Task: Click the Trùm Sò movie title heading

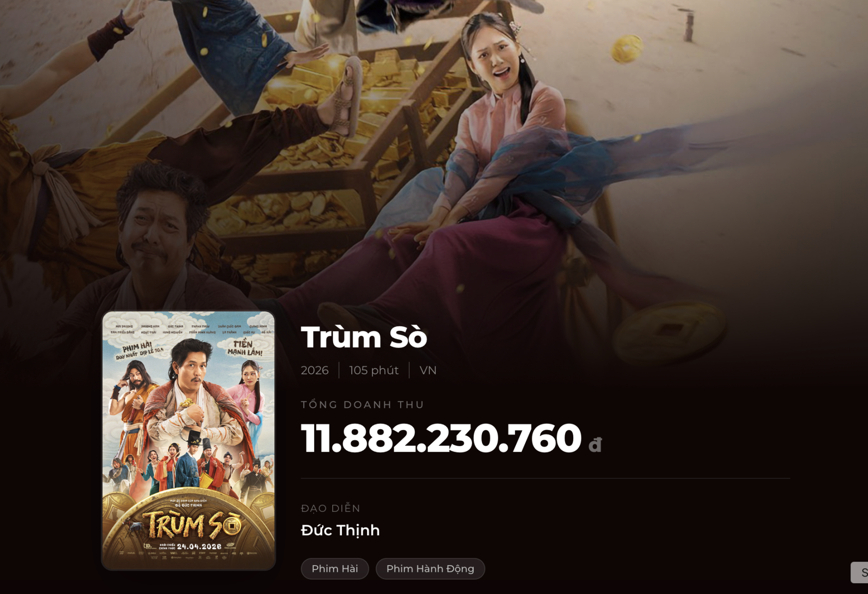Action: [364, 337]
